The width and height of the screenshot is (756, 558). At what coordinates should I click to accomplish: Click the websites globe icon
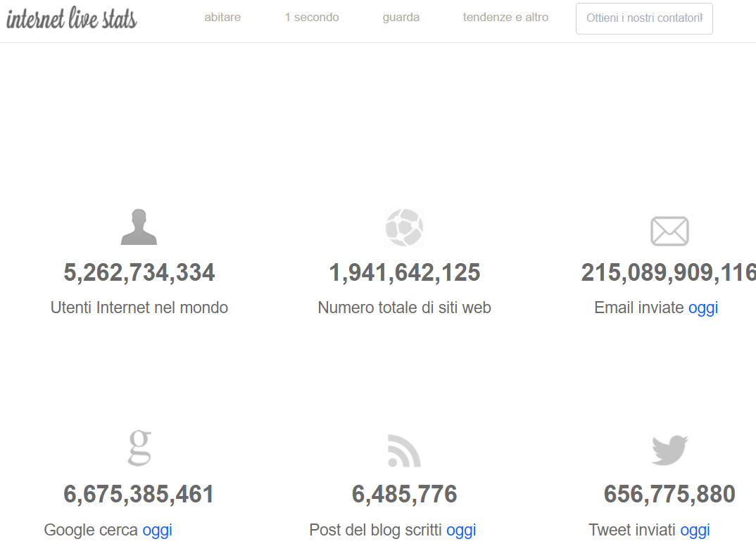coord(404,227)
